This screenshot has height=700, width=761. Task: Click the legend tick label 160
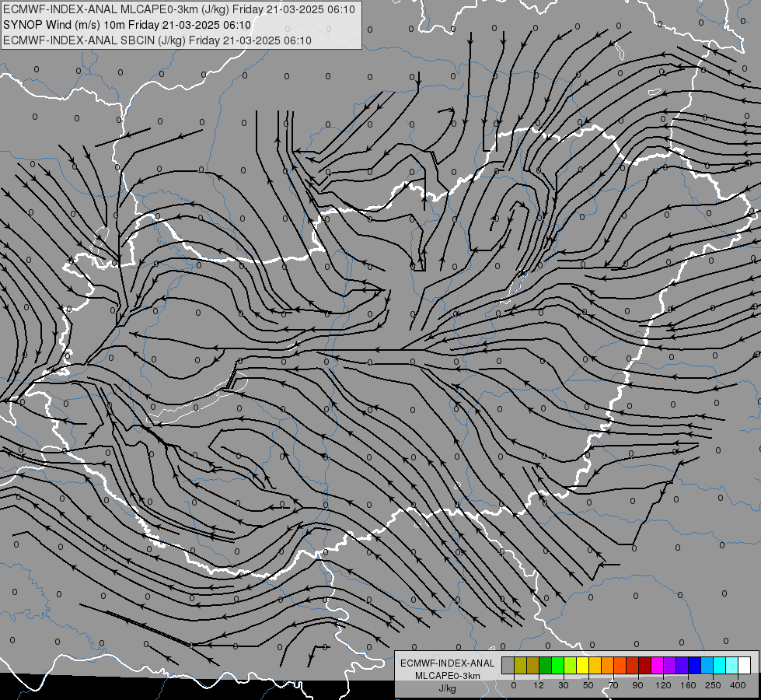tap(688, 685)
